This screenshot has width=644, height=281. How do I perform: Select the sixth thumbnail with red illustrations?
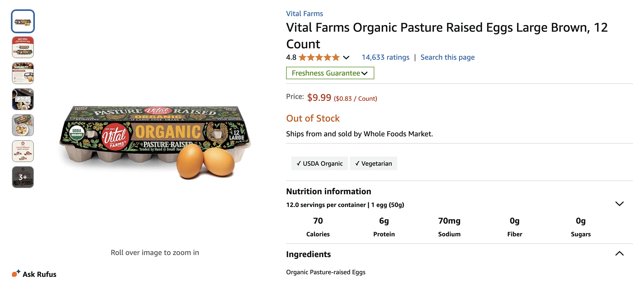23,151
